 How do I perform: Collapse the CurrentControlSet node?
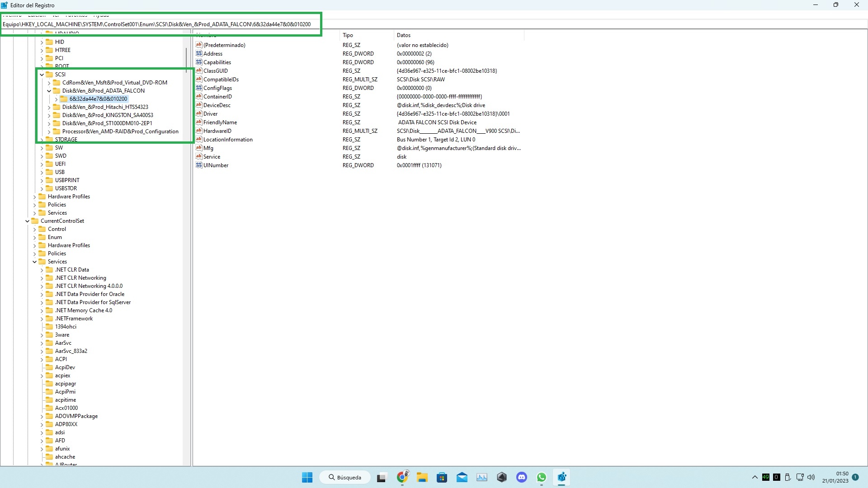(27, 221)
